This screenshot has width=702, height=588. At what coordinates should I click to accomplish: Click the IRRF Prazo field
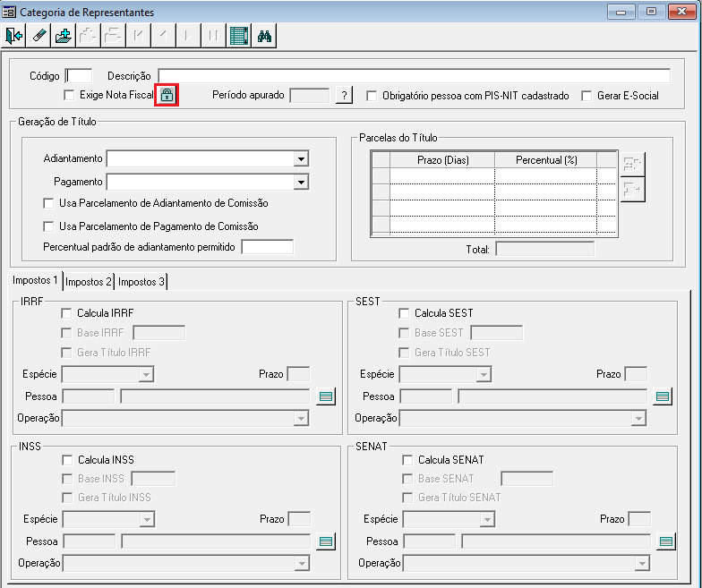click(298, 374)
